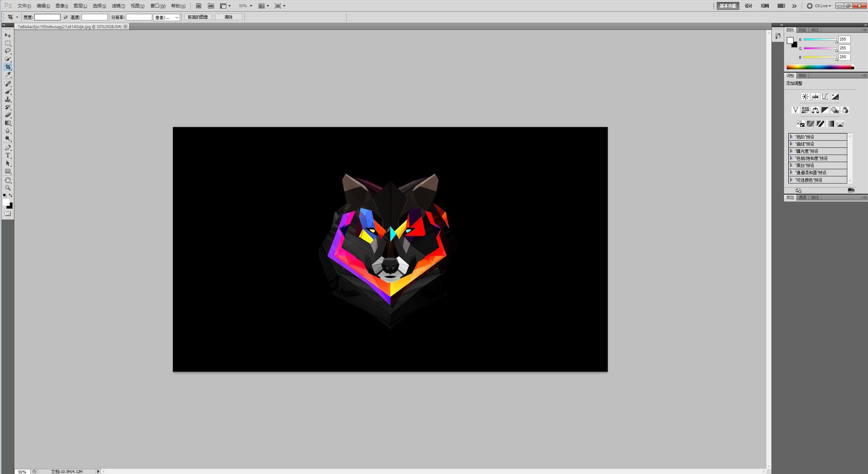
Task: Open the 50% zoom level dropdown
Action: (x=251, y=6)
